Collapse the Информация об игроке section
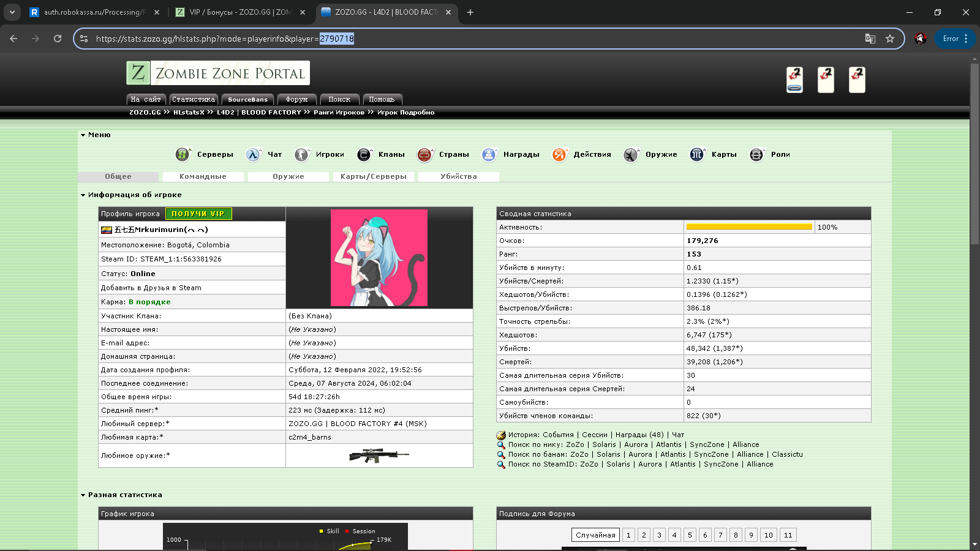The image size is (980, 551). pos(83,195)
